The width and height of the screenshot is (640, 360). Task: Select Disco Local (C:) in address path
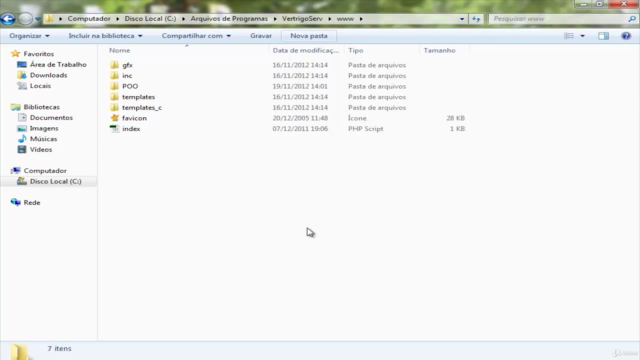(x=150, y=19)
